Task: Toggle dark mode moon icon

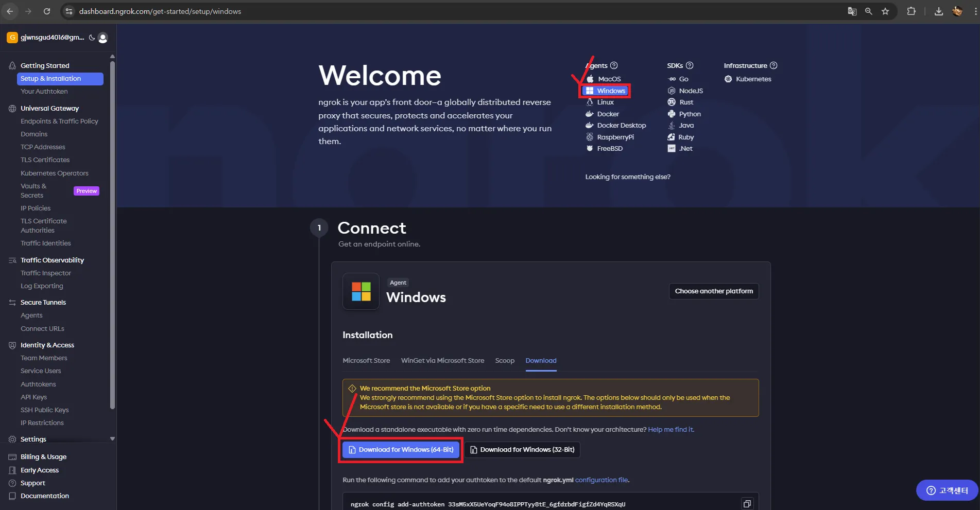Action: [x=92, y=38]
